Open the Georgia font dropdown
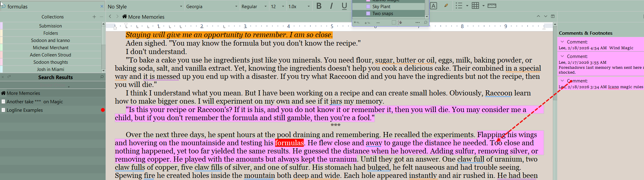644x180 pixels. tap(211, 6)
